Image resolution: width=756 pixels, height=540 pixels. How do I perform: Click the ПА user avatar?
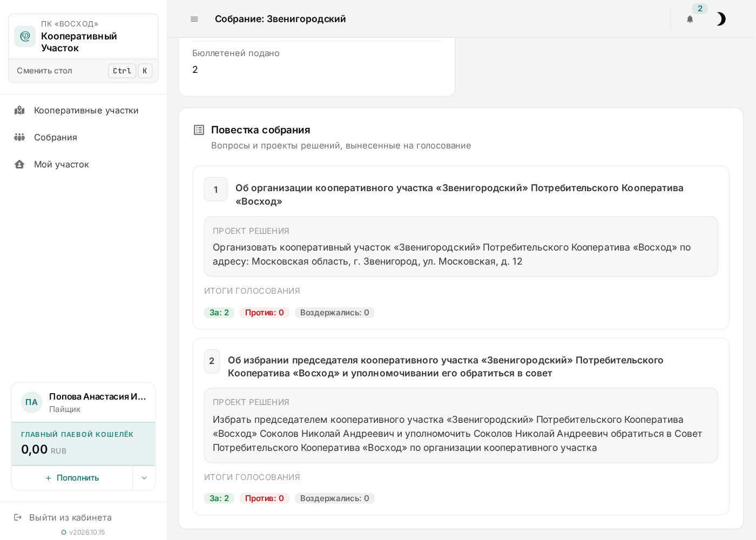(x=32, y=402)
